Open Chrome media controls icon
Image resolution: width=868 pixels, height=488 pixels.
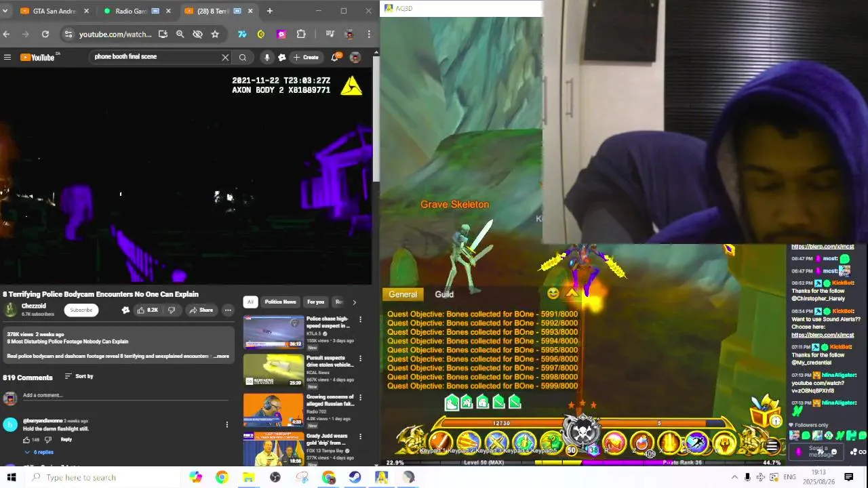330,34
